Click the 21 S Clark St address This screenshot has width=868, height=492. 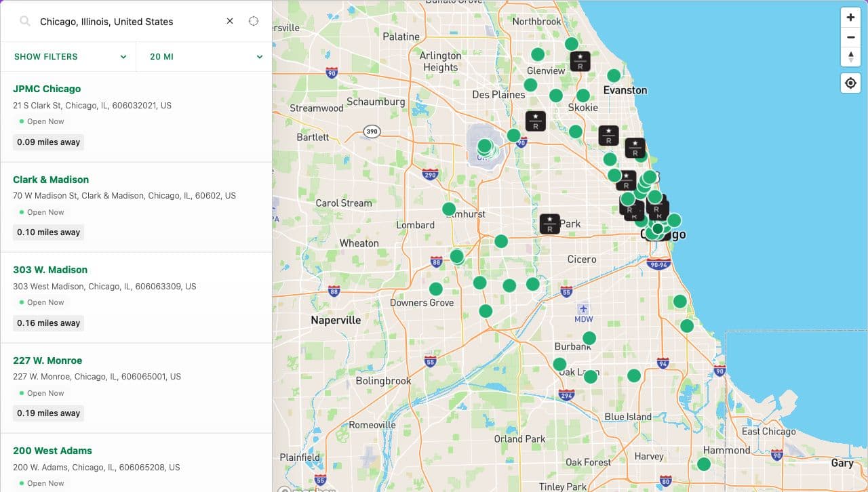coord(92,106)
